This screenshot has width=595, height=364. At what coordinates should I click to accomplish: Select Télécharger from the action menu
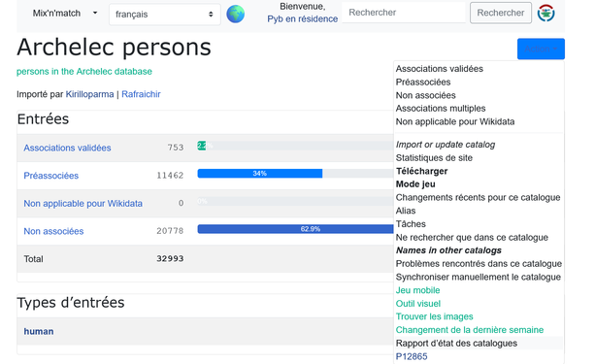pos(421,171)
